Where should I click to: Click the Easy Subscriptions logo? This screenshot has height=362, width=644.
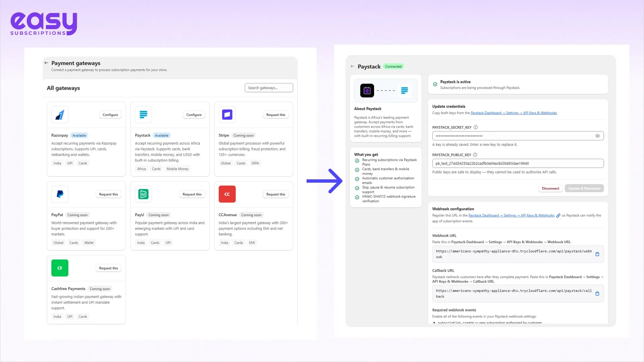pos(44,24)
